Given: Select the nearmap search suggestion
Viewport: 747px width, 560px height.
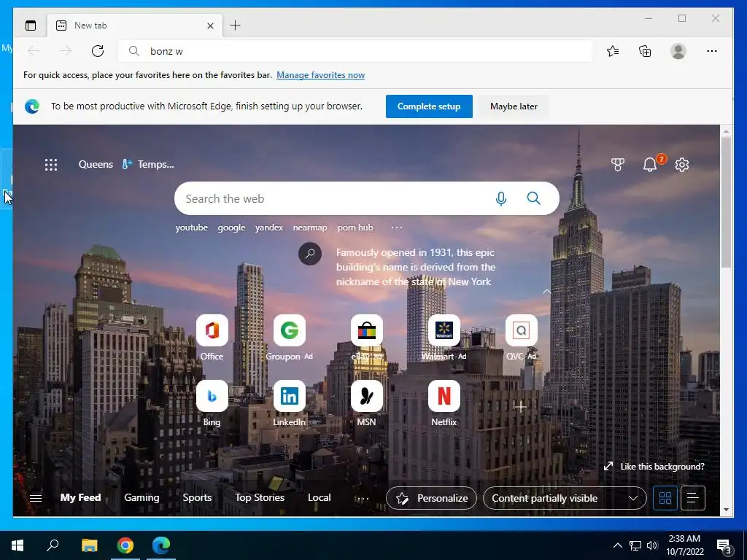Looking at the screenshot, I should click(x=310, y=227).
